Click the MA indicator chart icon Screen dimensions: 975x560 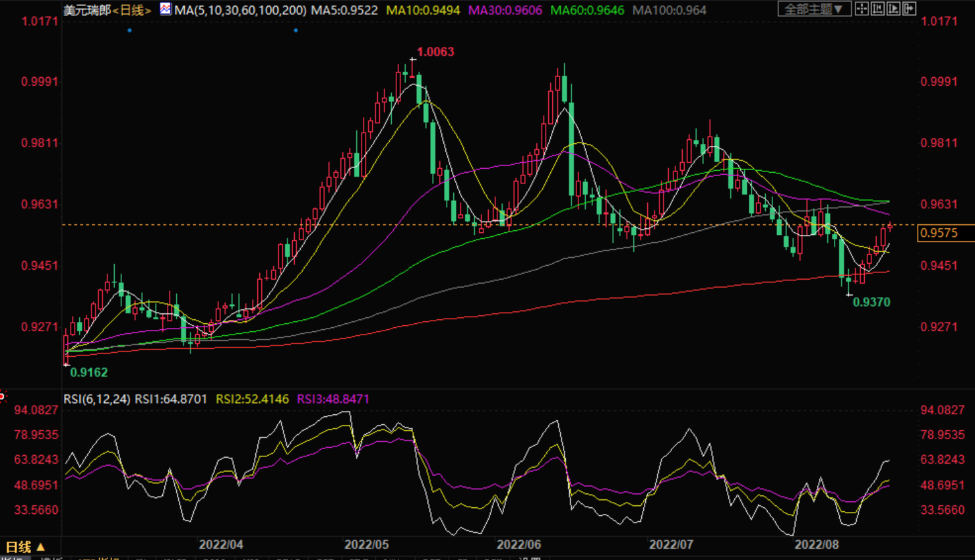click(x=166, y=9)
